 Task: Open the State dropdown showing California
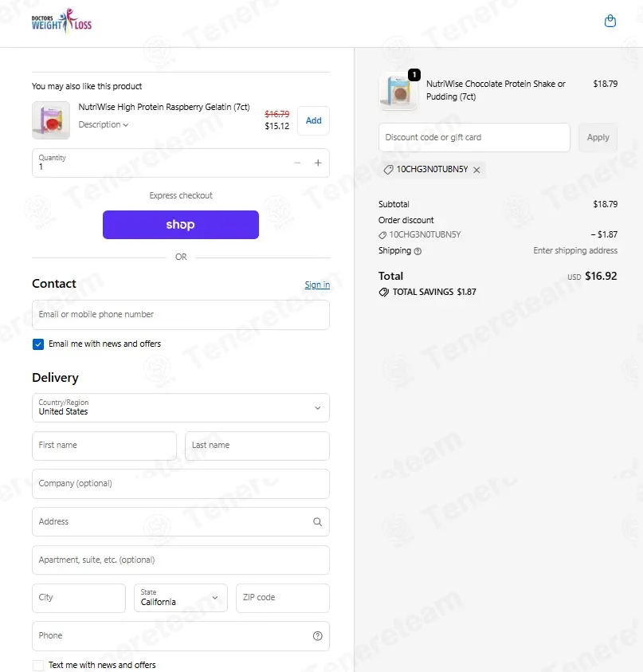[x=181, y=598]
